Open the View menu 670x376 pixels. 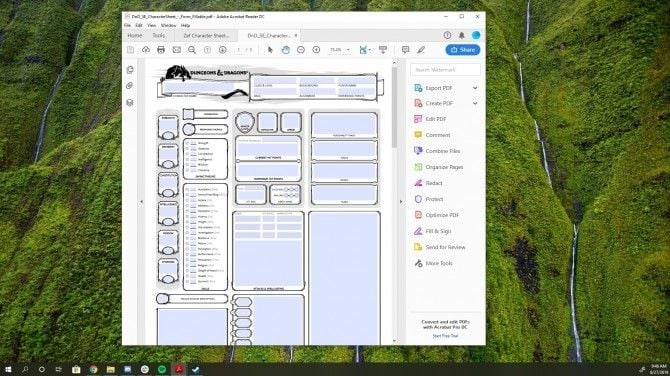(152, 26)
